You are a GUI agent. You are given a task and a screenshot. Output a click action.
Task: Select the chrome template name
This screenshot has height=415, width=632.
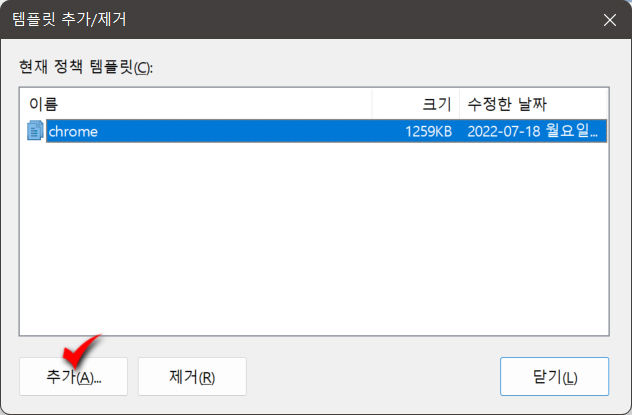point(73,131)
